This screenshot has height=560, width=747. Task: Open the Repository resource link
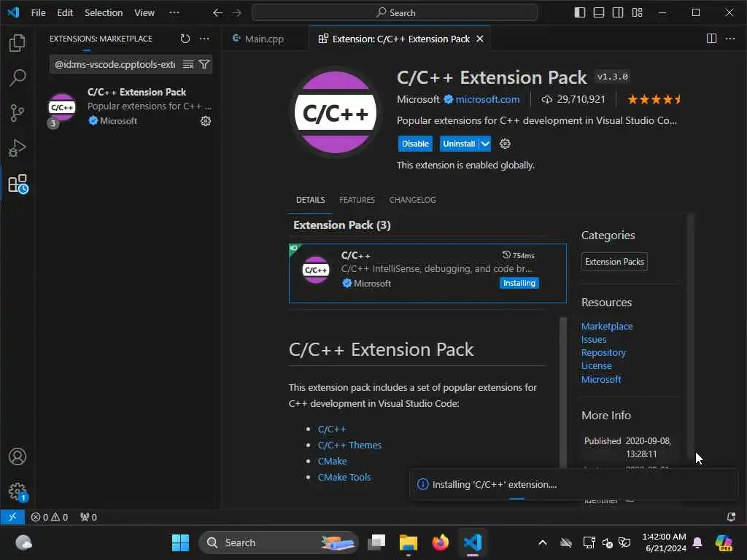coord(603,352)
